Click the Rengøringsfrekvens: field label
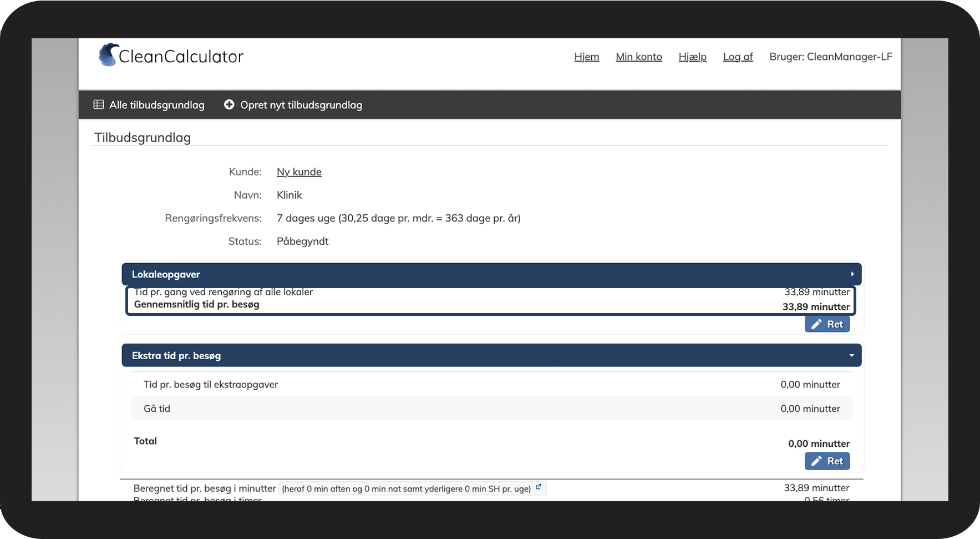This screenshot has height=539, width=980. (213, 218)
